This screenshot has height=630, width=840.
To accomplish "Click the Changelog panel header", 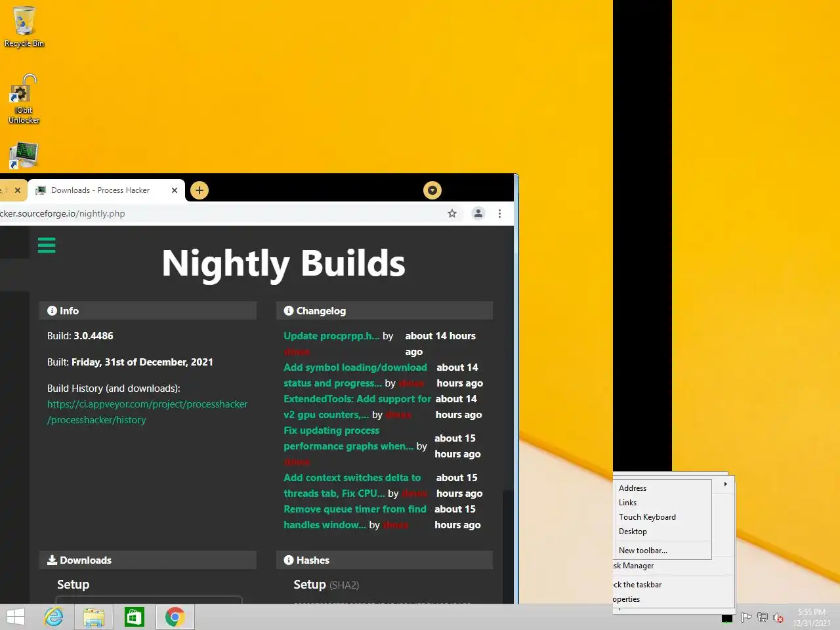I will (x=385, y=311).
